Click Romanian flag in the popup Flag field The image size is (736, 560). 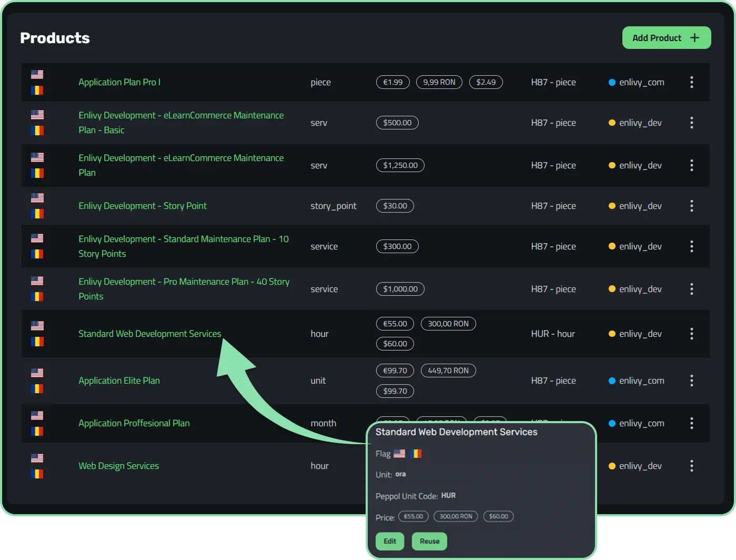click(416, 453)
